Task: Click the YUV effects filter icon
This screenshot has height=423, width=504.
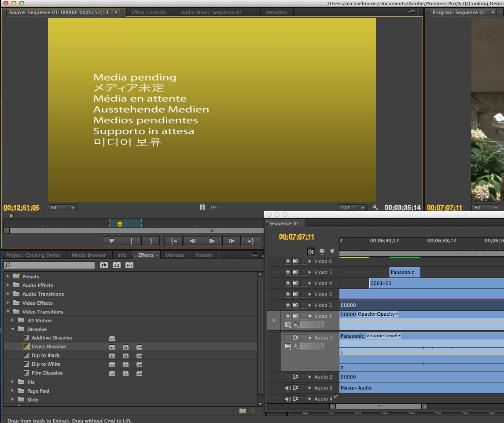Action: [129, 265]
